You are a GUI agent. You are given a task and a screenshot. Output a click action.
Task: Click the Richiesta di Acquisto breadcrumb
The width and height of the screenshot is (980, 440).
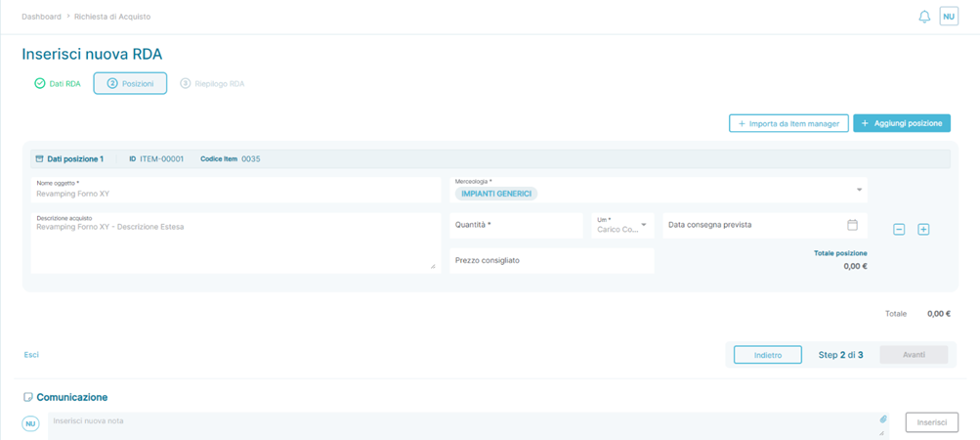pos(112,17)
